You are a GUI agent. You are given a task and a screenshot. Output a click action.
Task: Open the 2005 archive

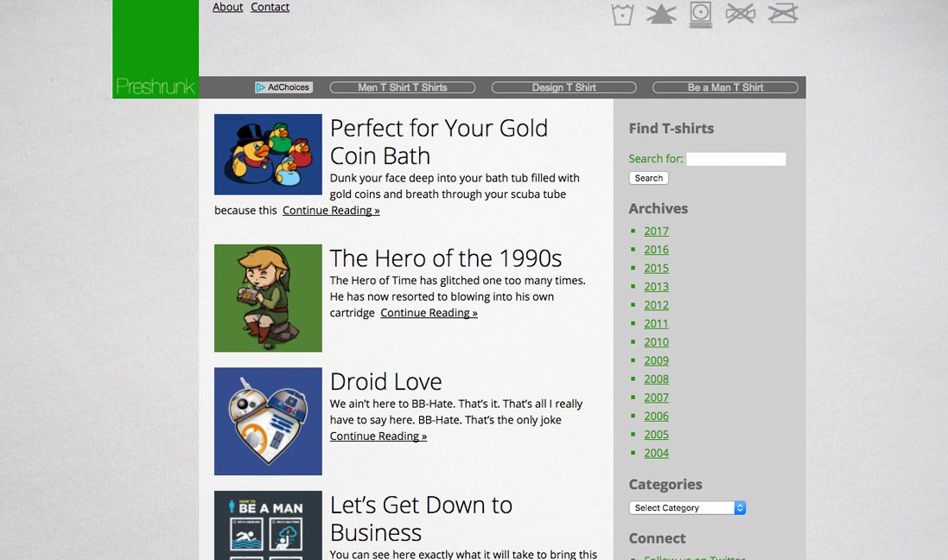pyautogui.click(x=656, y=434)
